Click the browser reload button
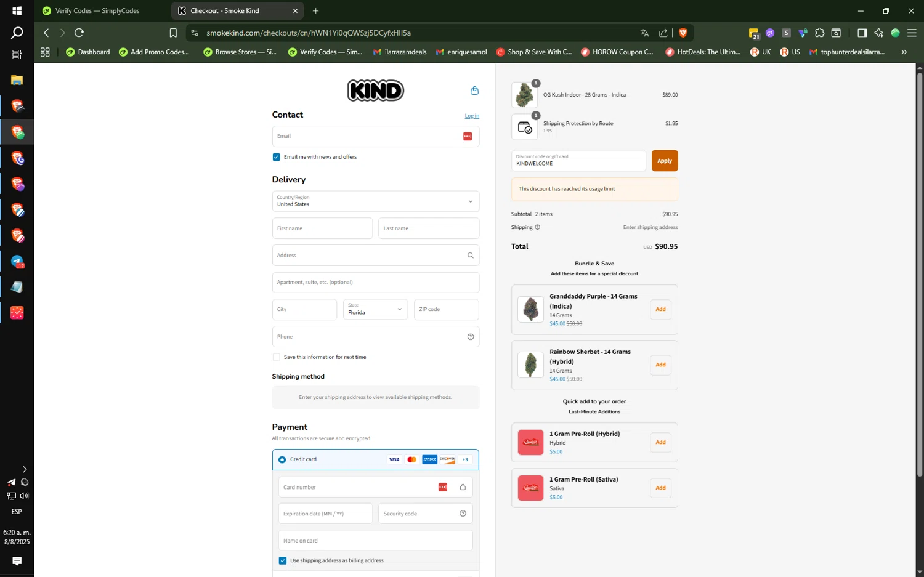Screen dimensions: 924x577 [79, 33]
